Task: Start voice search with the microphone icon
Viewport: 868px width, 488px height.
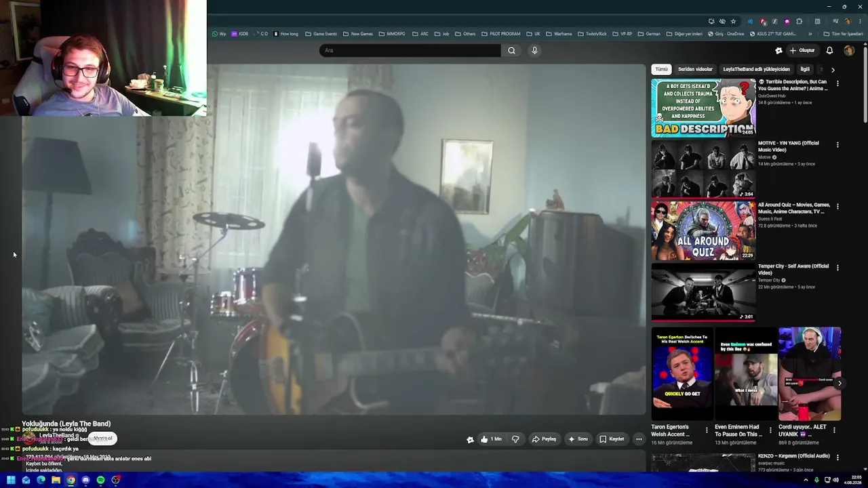Action: tap(534, 50)
